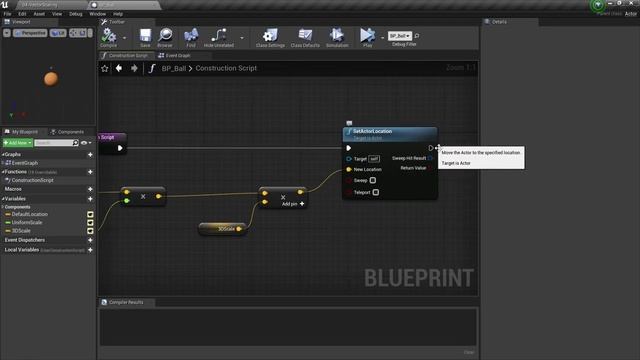Toggle 3DScale editable eye checkbox

pos(90,231)
